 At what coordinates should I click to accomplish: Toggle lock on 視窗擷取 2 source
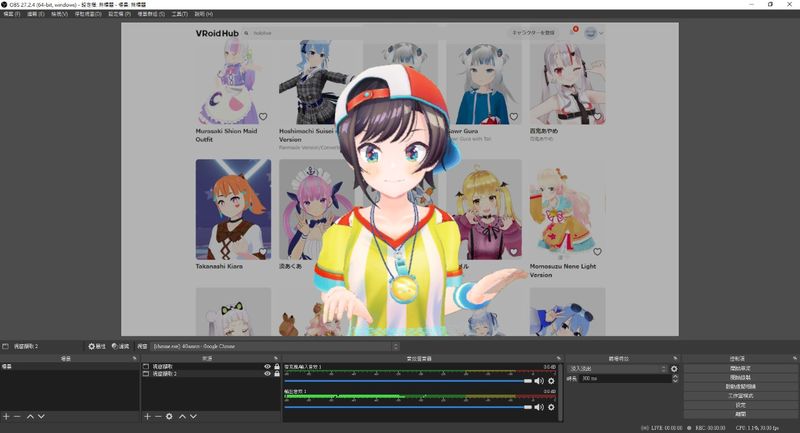(x=277, y=374)
